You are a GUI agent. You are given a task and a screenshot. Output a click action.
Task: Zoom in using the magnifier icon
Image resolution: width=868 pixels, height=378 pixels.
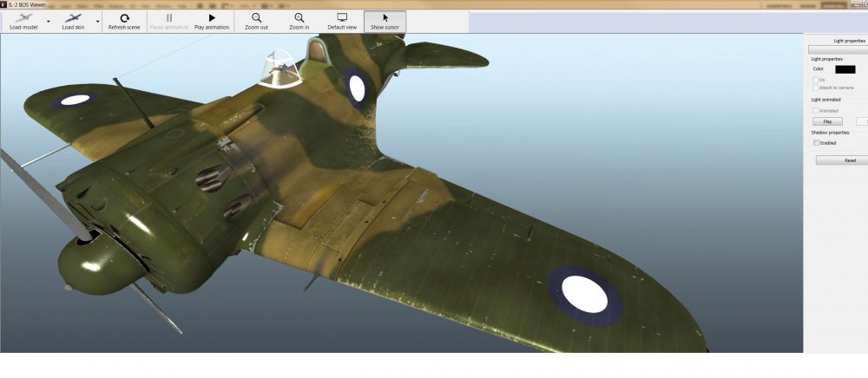click(x=299, y=17)
